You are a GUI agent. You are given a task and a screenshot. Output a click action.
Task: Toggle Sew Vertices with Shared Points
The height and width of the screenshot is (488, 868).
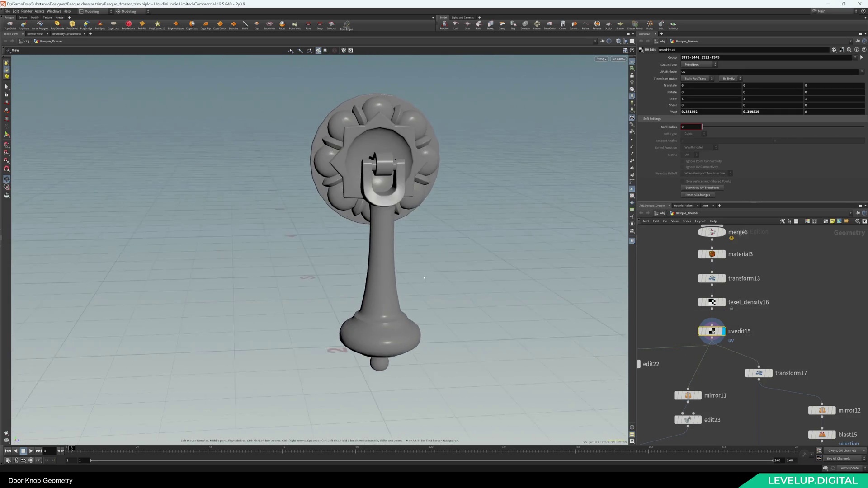pyautogui.click(x=683, y=181)
